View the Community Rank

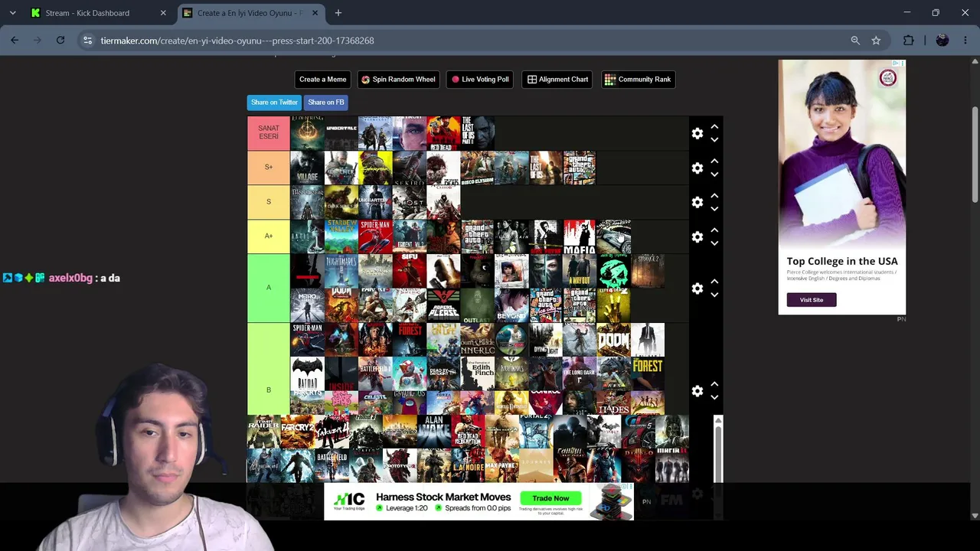638,80
